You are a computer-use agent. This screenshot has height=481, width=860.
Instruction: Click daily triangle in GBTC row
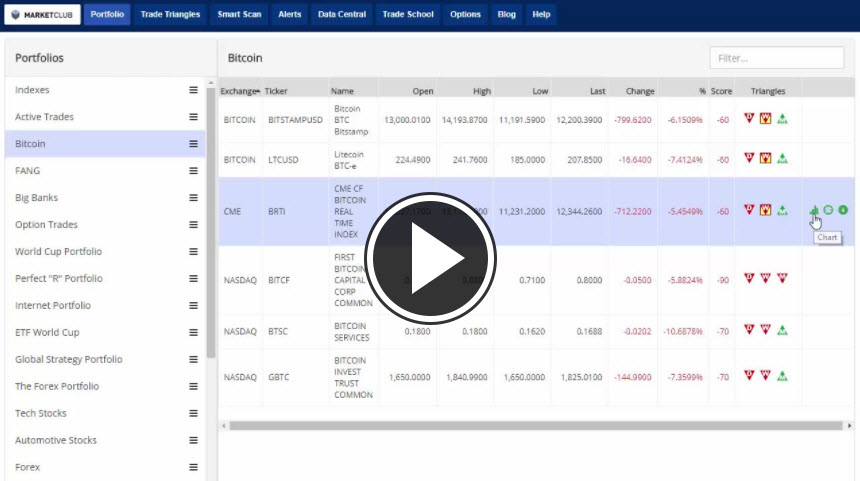[749, 376]
